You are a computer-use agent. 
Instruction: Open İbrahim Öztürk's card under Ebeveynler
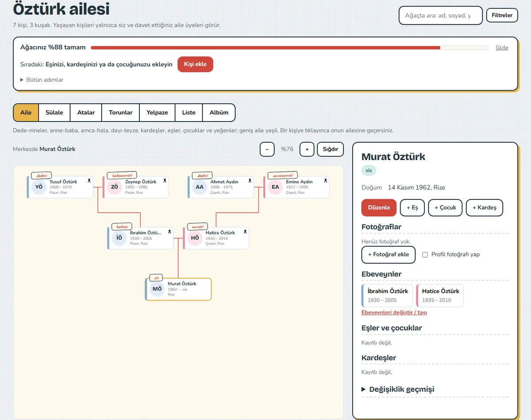[387, 295]
